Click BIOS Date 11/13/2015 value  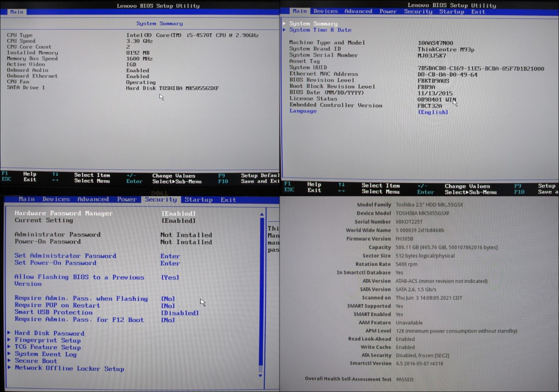coord(435,93)
